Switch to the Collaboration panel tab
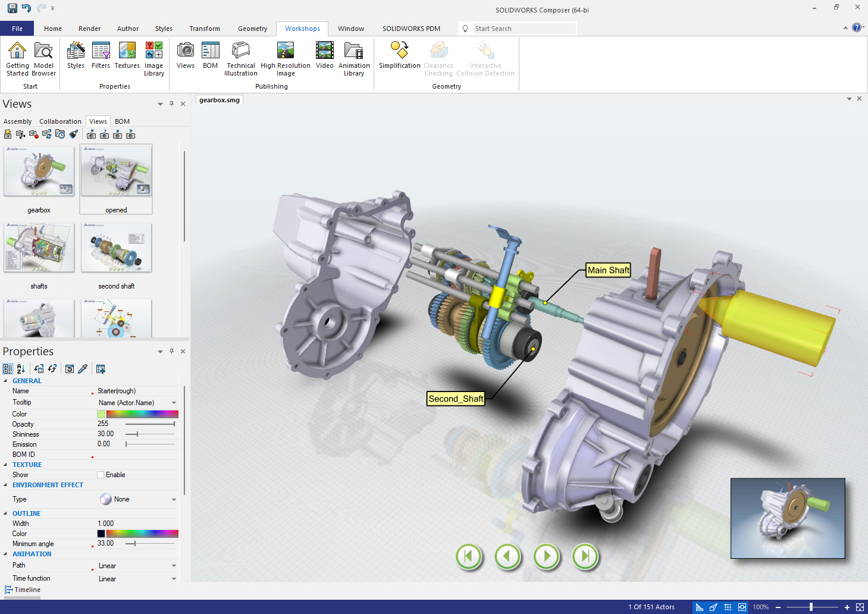The image size is (868, 614). click(60, 121)
